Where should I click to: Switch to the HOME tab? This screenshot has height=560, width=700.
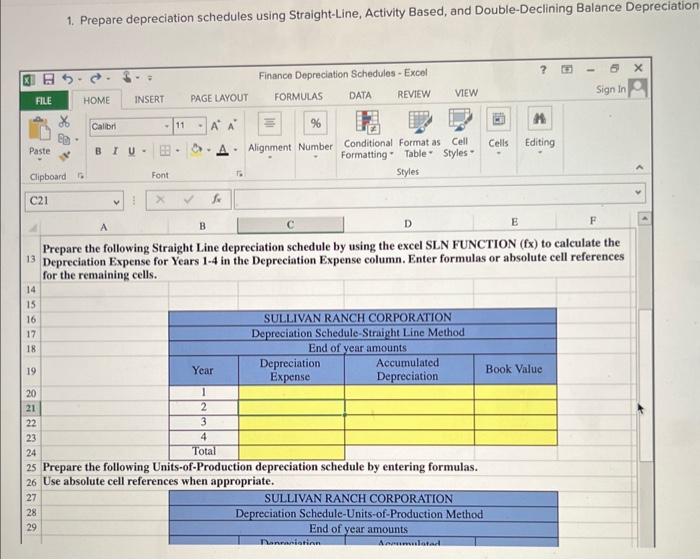(96, 100)
